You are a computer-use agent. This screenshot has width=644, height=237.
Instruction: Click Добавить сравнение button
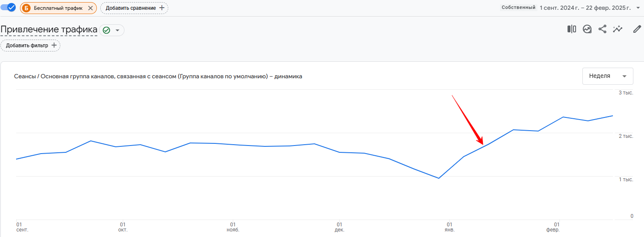pos(134,8)
